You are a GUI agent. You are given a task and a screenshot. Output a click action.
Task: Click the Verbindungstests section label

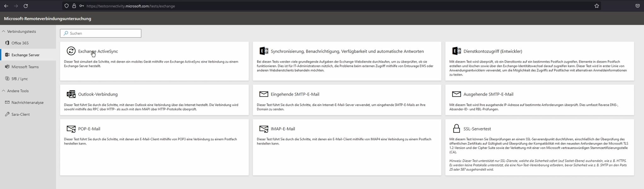[21, 31]
